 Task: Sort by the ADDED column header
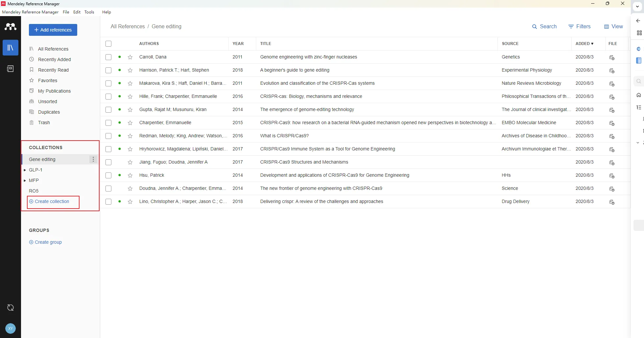(x=584, y=44)
